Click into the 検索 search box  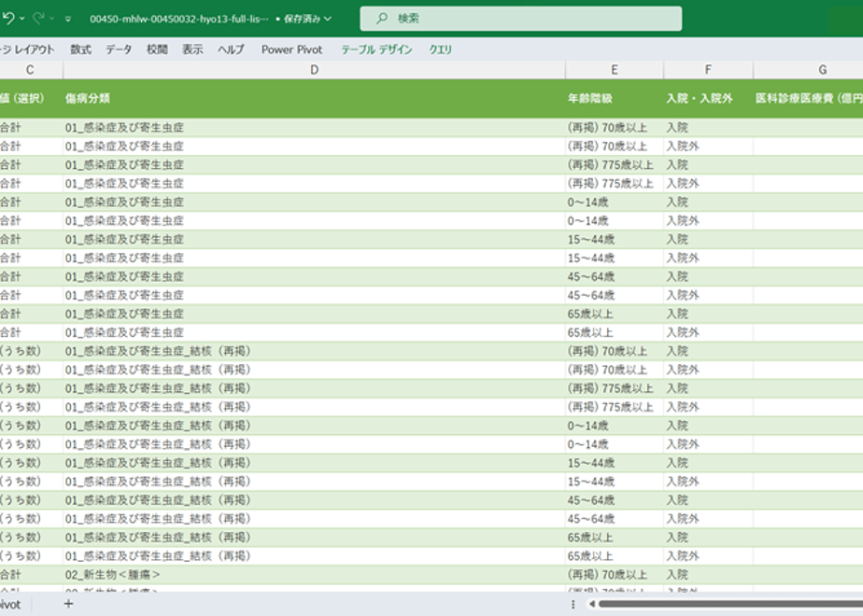pyautogui.click(x=520, y=19)
